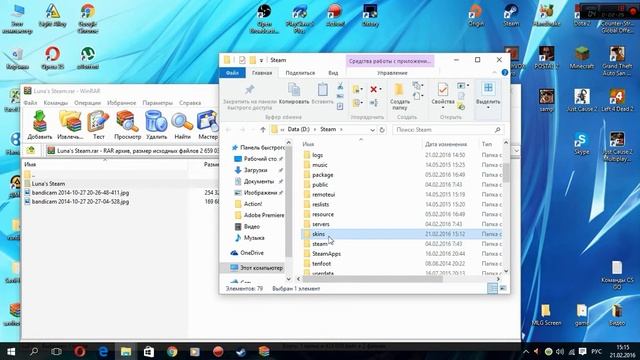Select Документы in the navigation pane
The width and height of the screenshot is (640, 360).
pyautogui.click(x=258, y=181)
